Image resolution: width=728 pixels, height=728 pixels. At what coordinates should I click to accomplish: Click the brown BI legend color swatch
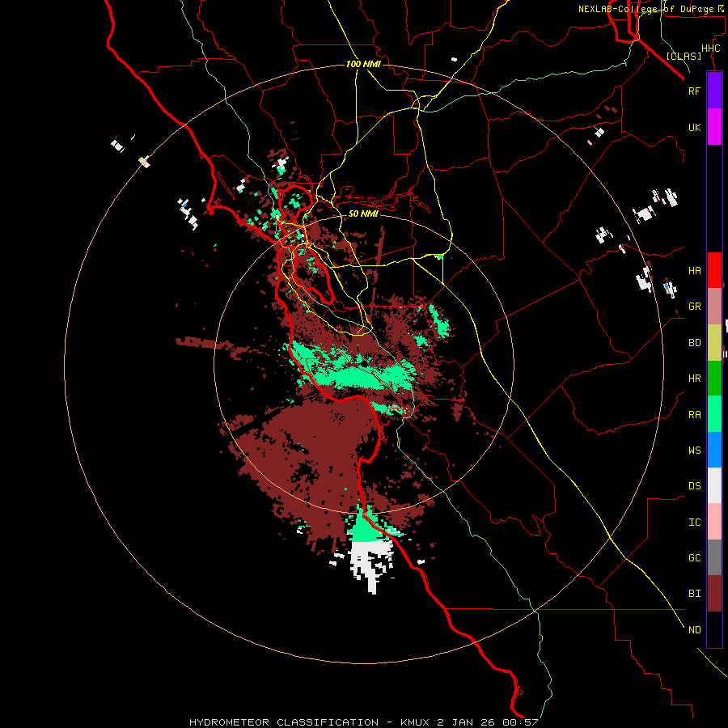pyautogui.click(x=714, y=594)
